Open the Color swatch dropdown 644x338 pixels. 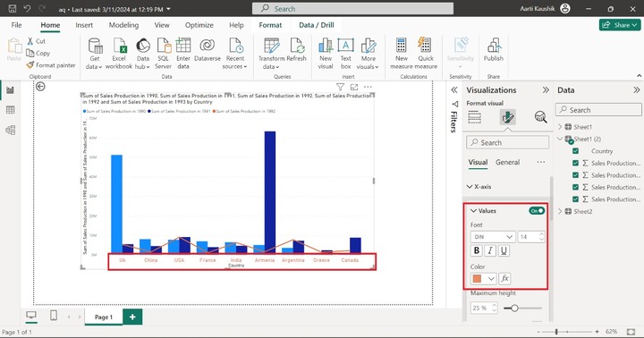click(483, 278)
